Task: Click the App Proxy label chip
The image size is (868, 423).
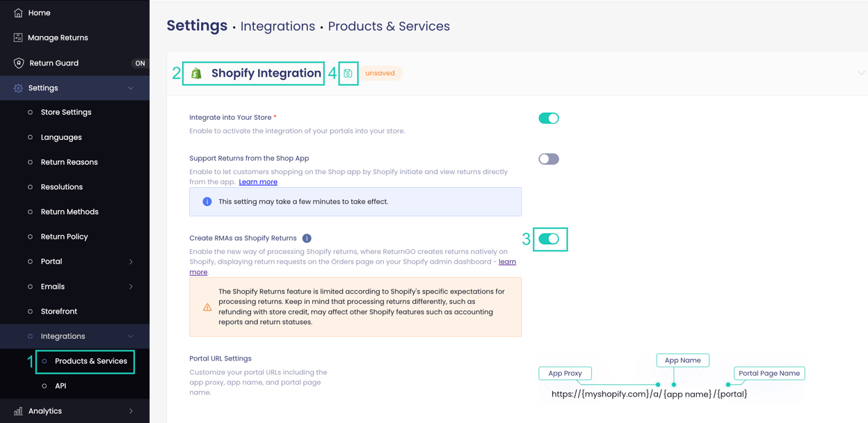Action: 565,373
